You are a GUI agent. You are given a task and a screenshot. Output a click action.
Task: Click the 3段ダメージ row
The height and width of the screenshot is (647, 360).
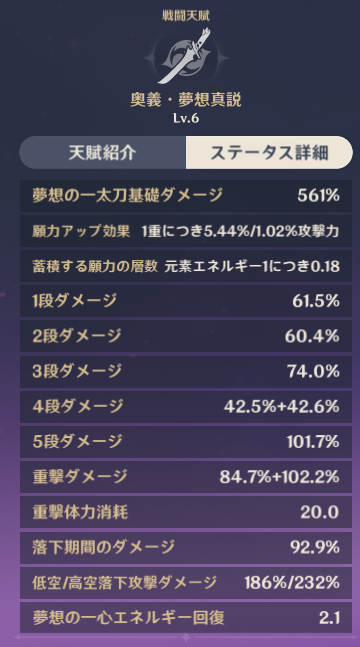[x=186, y=372]
